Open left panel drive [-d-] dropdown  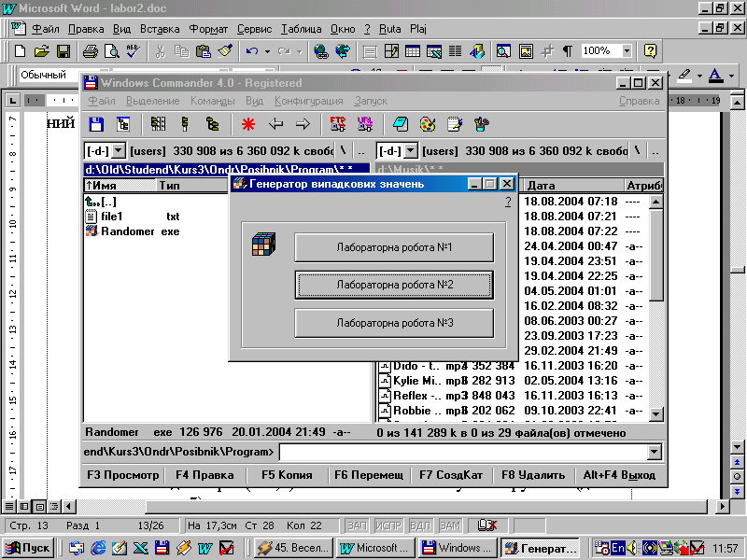click(x=119, y=151)
